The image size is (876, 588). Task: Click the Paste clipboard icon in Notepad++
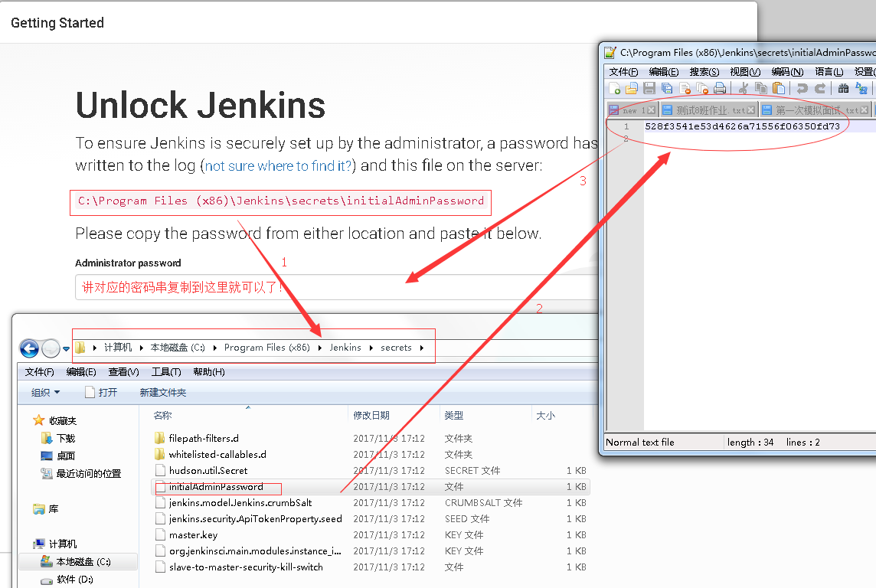(779, 88)
